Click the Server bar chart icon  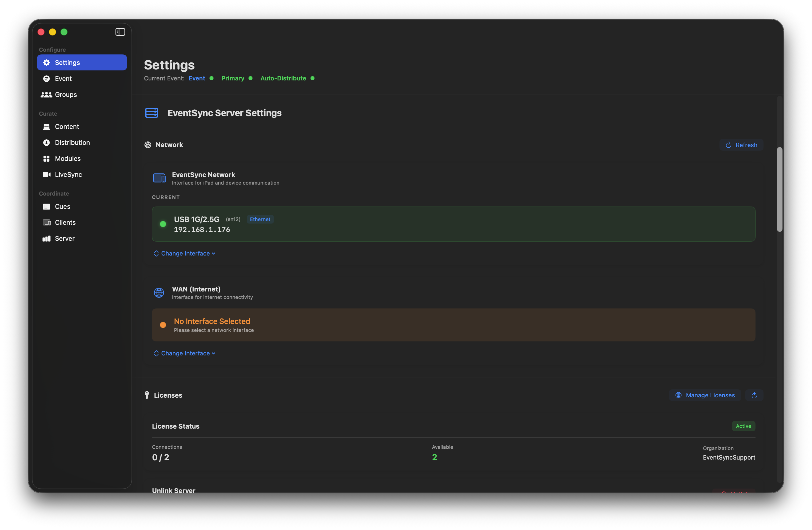click(x=46, y=239)
